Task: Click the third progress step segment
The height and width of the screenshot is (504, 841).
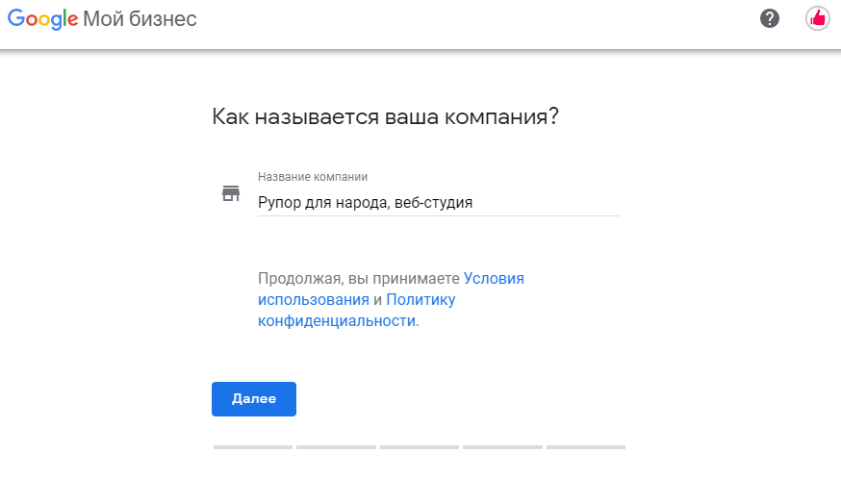Action: [x=420, y=447]
